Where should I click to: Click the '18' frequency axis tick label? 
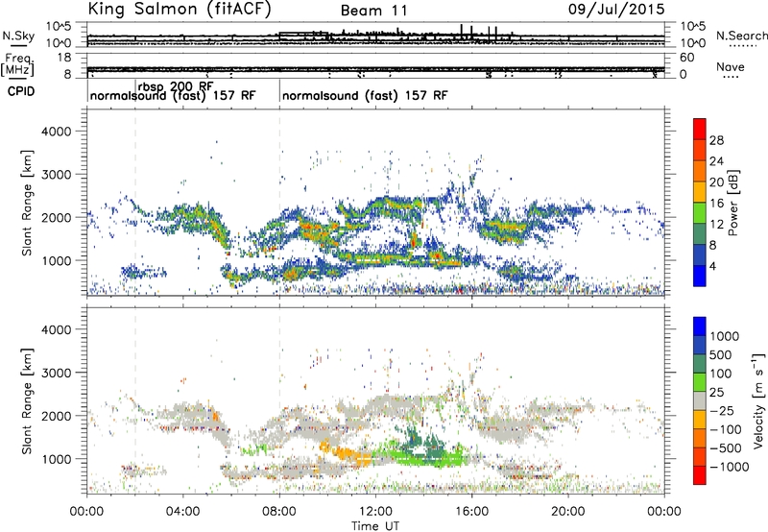point(64,58)
